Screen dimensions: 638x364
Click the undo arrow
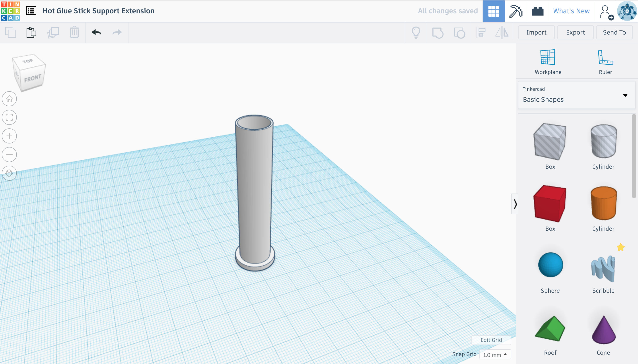(96, 33)
